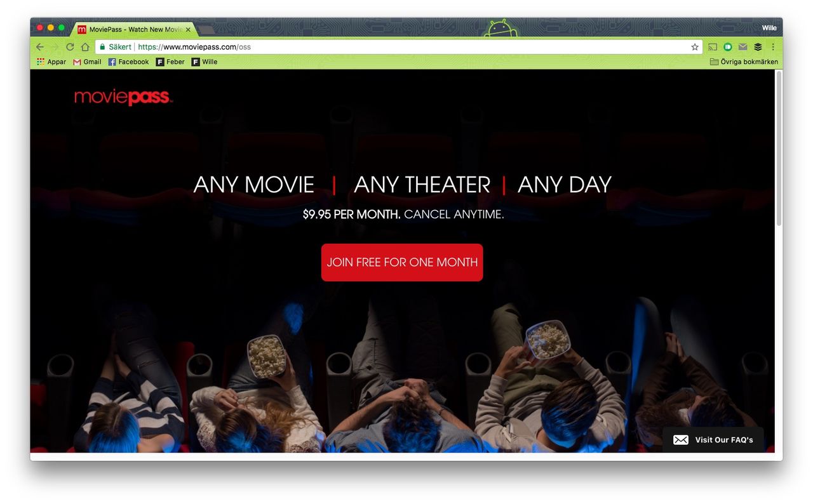Open Visit Our FAQ's chat widget
The width and height of the screenshot is (813, 504).
point(713,440)
